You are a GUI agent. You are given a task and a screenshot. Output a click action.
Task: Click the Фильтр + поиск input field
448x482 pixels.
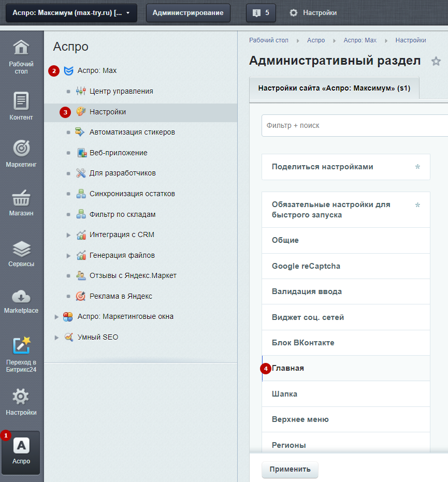click(x=354, y=126)
